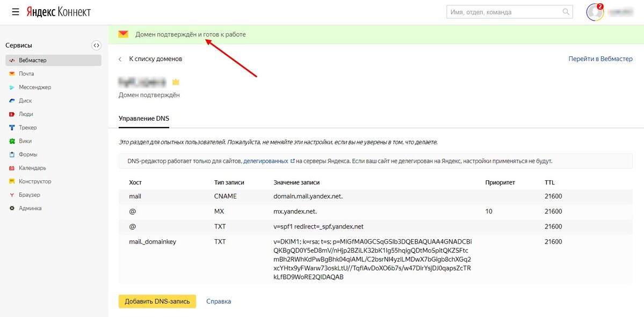
Task: Click the Хост column header
Action: (135, 182)
